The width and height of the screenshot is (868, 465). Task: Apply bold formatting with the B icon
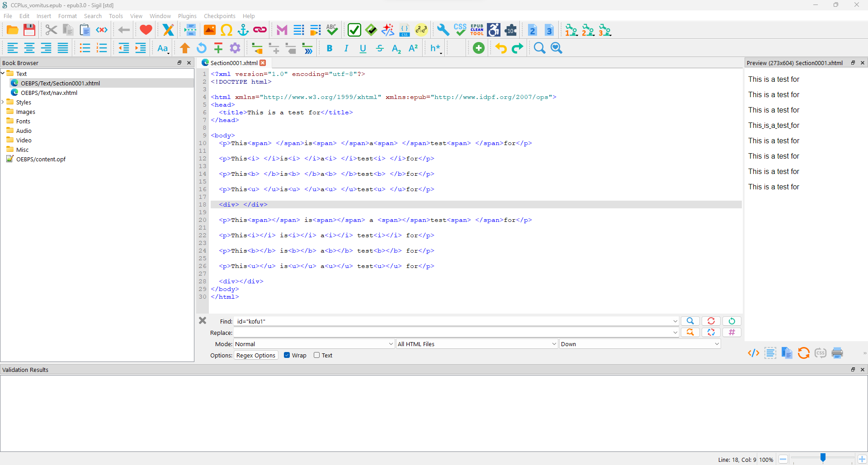tap(330, 48)
